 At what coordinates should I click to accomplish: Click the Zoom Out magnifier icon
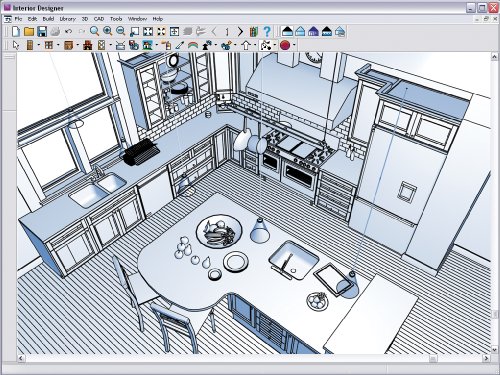(x=121, y=31)
